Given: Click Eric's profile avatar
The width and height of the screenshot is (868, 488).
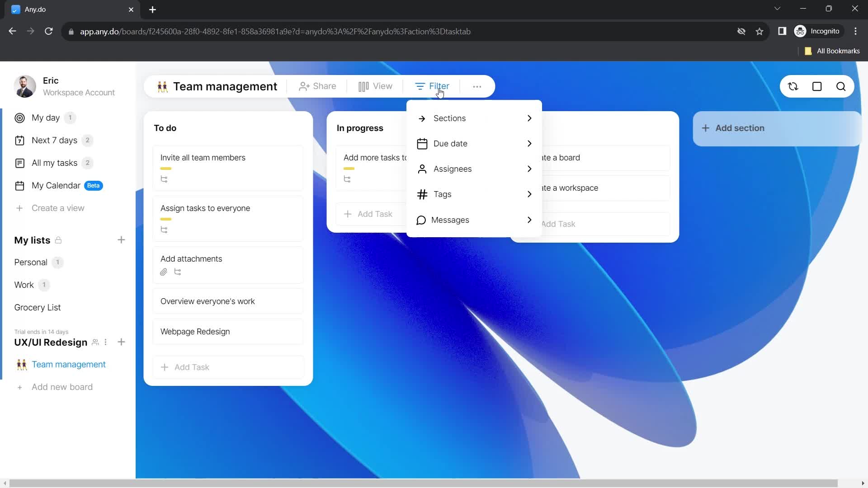Looking at the screenshot, I should point(25,86).
